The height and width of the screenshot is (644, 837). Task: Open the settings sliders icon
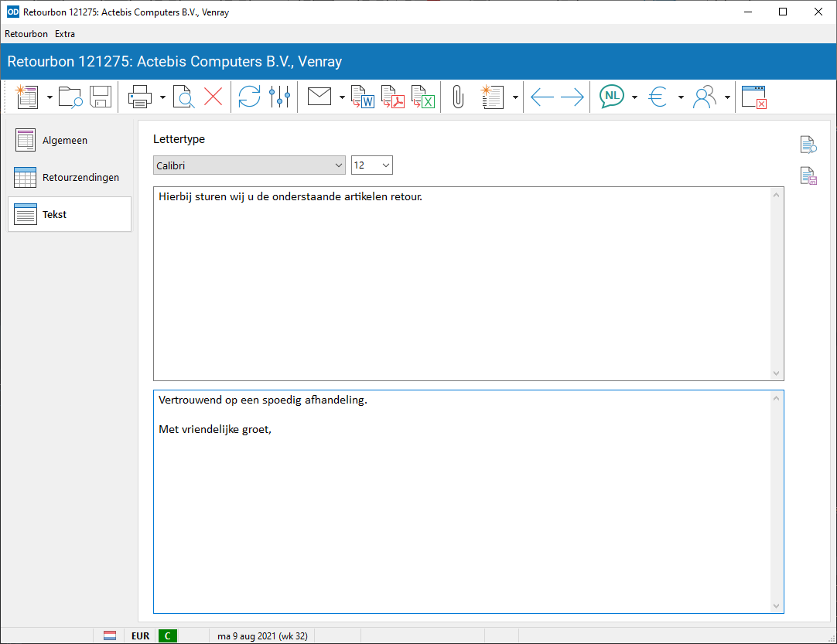pos(280,97)
